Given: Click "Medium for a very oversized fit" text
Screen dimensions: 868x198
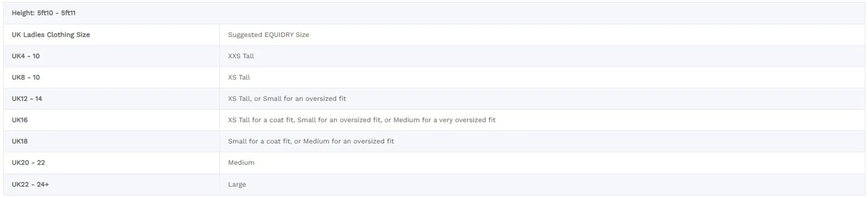Looking at the screenshot, I should (x=444, y=120).
